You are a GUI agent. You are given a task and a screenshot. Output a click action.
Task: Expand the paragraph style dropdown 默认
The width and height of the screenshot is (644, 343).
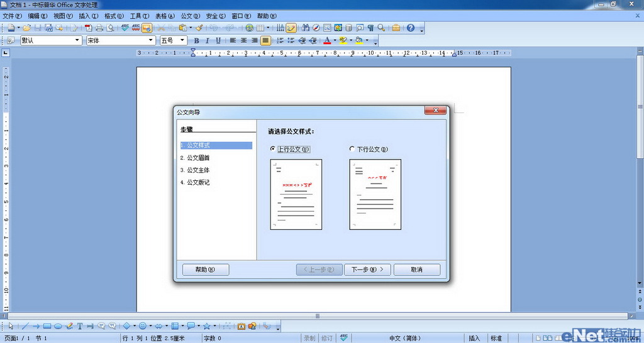click(78, 40)
